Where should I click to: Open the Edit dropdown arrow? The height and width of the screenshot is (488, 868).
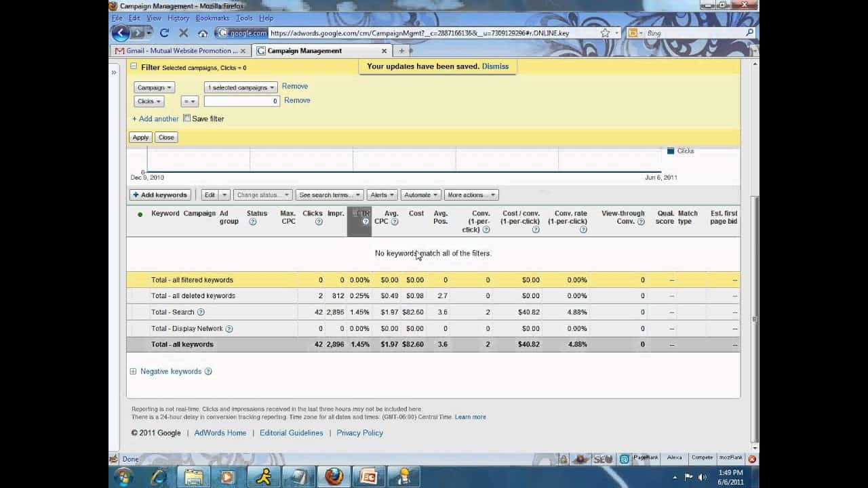click(224, 195)
